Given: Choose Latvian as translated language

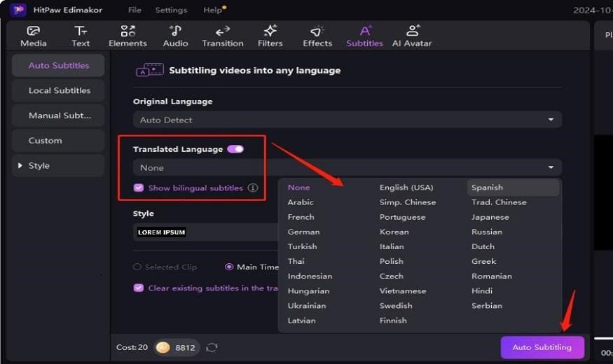Looking at the screenshot, I should (301, 321).
